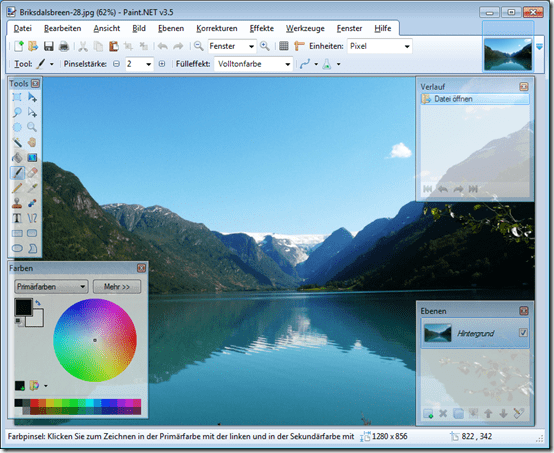This screenshot has width=554, height=453.
Task: Toggle visibility of Hintergrund layer
Action: tap(523, 333)
